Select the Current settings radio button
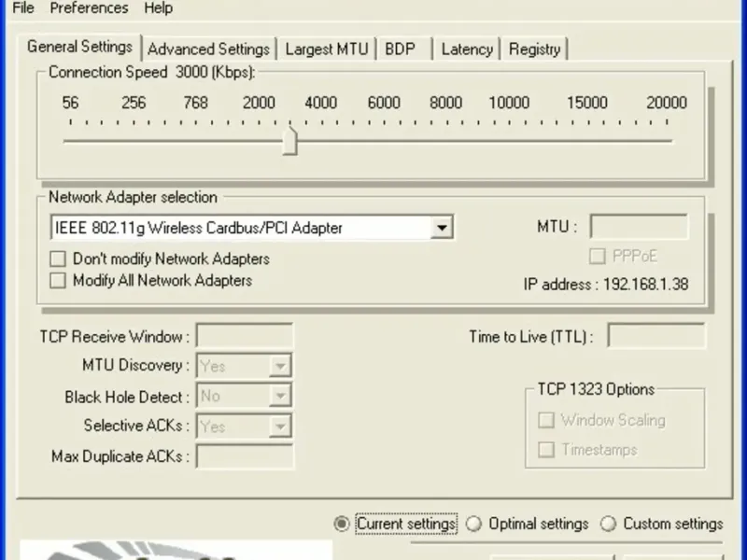This screenshot has width=747, height=560. [x=341, y=524]
